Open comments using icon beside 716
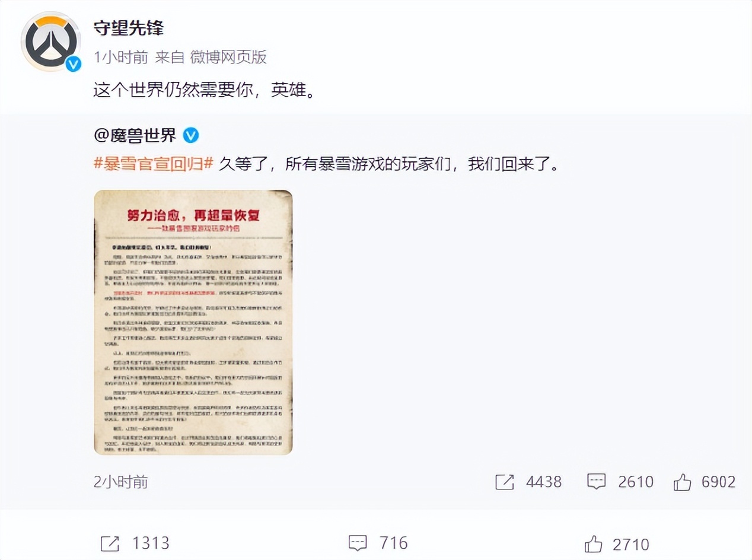 pyautogui.click(x=358, y=543)
